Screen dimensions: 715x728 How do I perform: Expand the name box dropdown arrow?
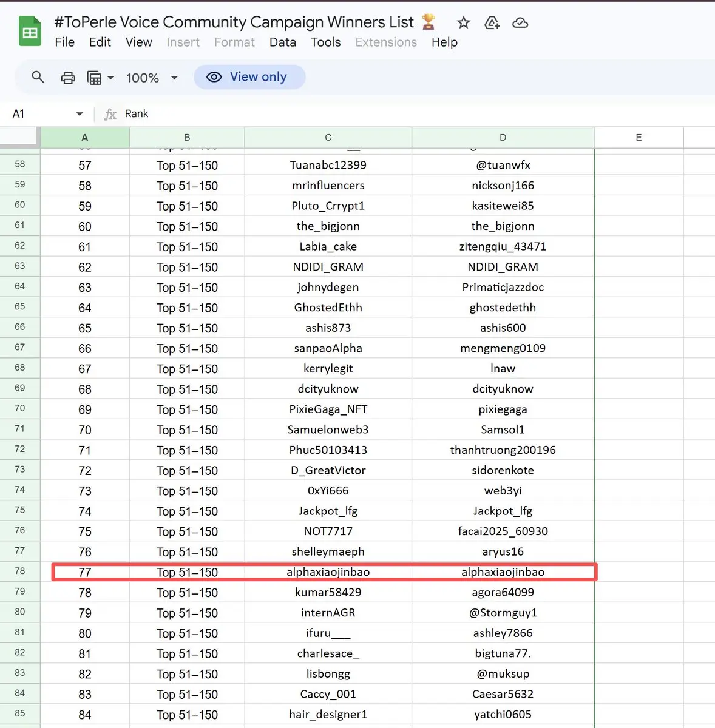pos(80,114)
